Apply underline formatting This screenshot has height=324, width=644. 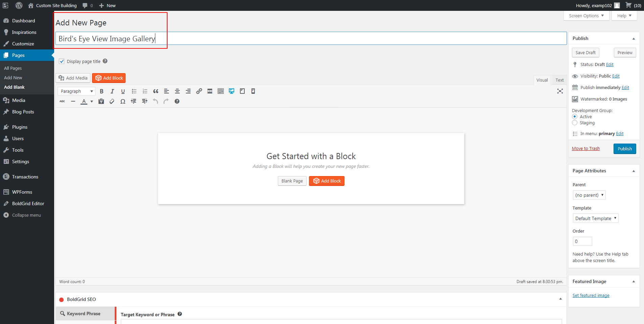[123, 91]
